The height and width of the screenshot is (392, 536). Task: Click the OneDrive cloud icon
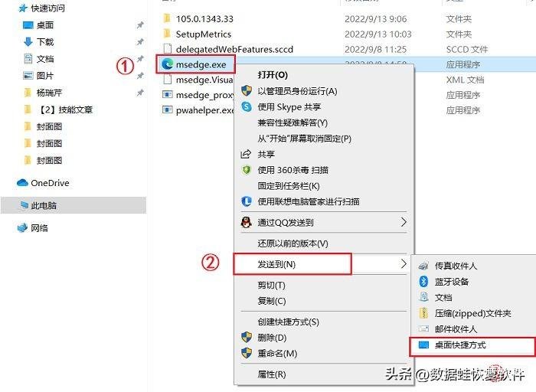pyautogui.click(x=22, y=183)
